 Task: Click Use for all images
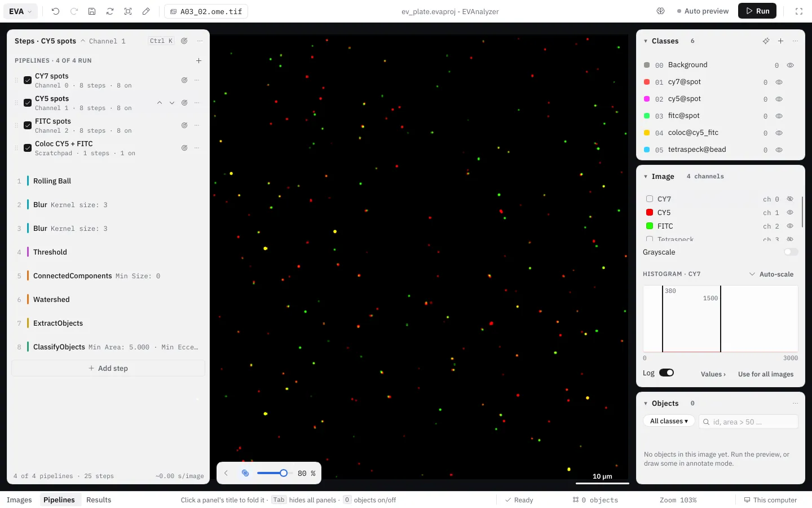point(766,374)
